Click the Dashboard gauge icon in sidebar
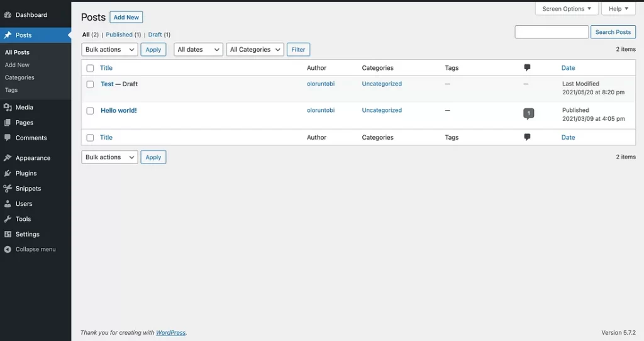The width and height of the screenshot is (644, 341). [8, 15]
